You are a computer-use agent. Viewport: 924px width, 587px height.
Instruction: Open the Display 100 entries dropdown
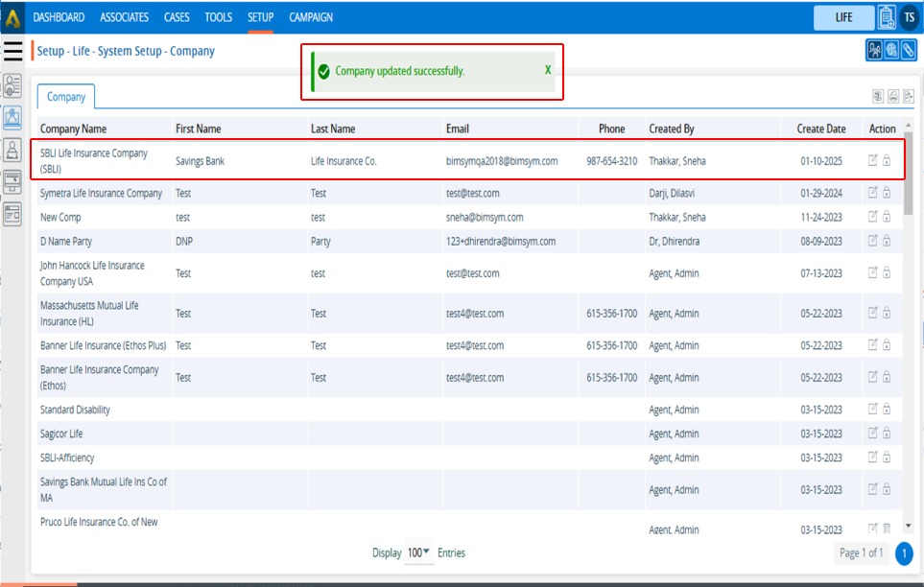417,552
